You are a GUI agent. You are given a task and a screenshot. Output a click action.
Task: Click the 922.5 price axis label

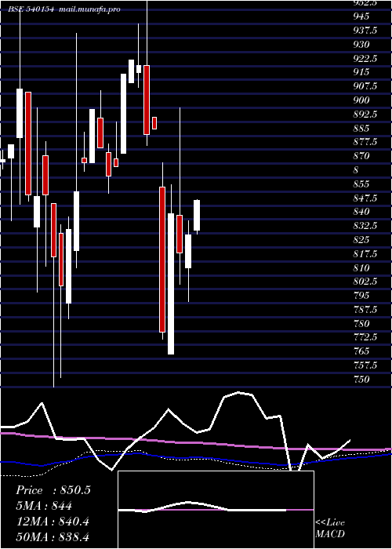pyautogui.click(x=365, y=58)
